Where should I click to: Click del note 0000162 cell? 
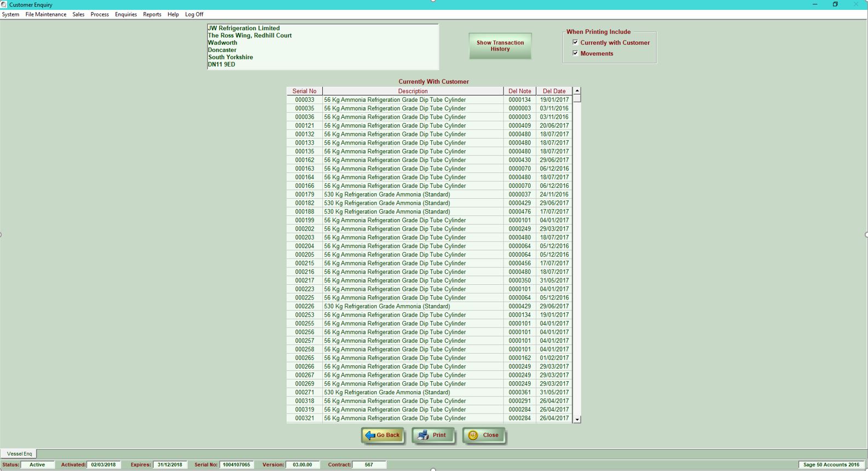pos(519,358)
